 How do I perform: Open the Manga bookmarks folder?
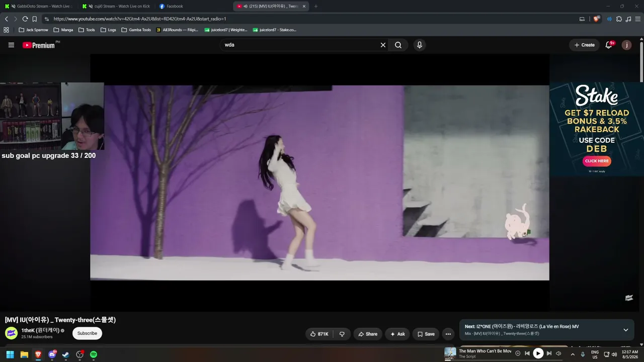[63, 30]
